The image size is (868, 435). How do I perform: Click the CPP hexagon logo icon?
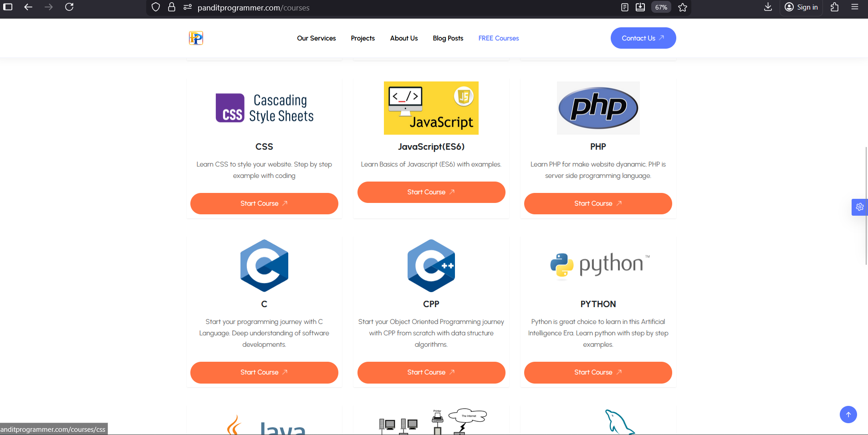pos(431,265)
